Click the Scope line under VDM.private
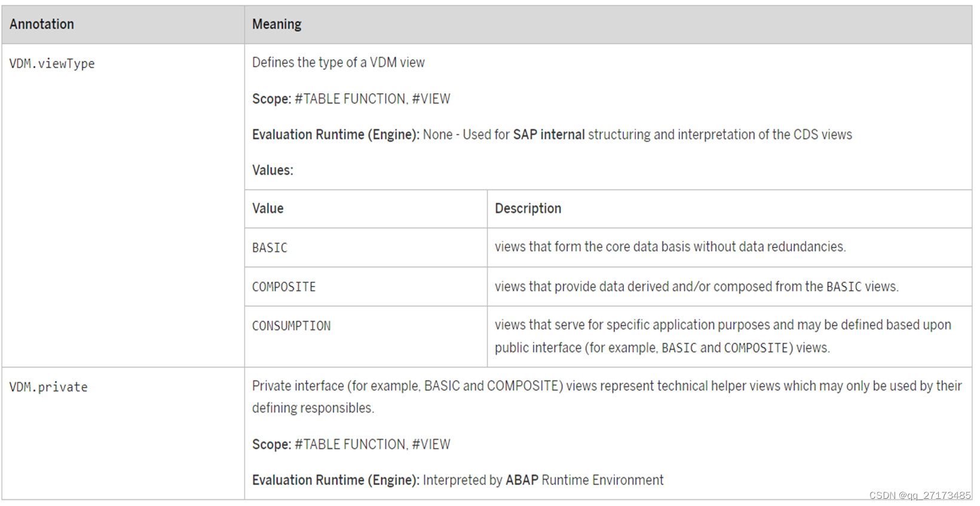This screenshot has width=980, height=506. (351, 444)
